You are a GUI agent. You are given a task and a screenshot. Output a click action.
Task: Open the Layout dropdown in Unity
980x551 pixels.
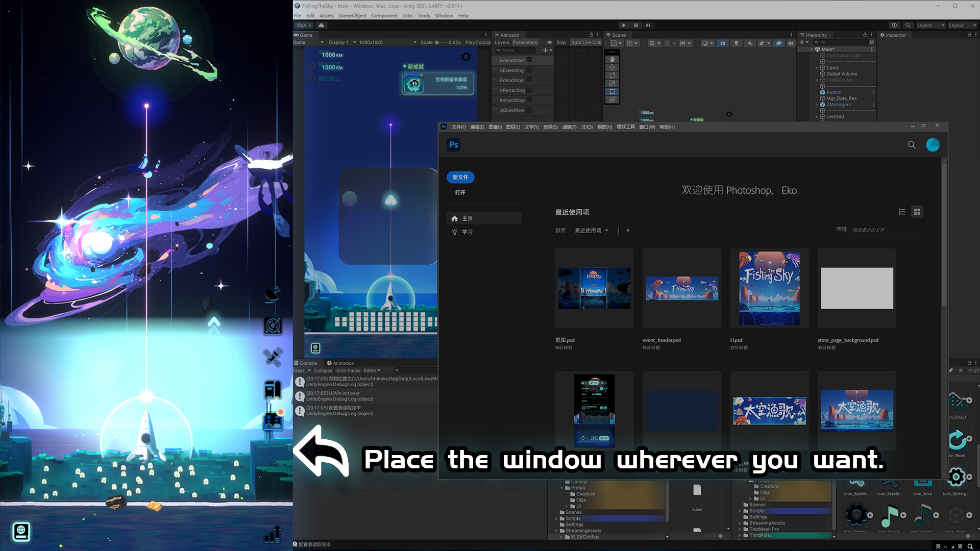click(962, 25)
